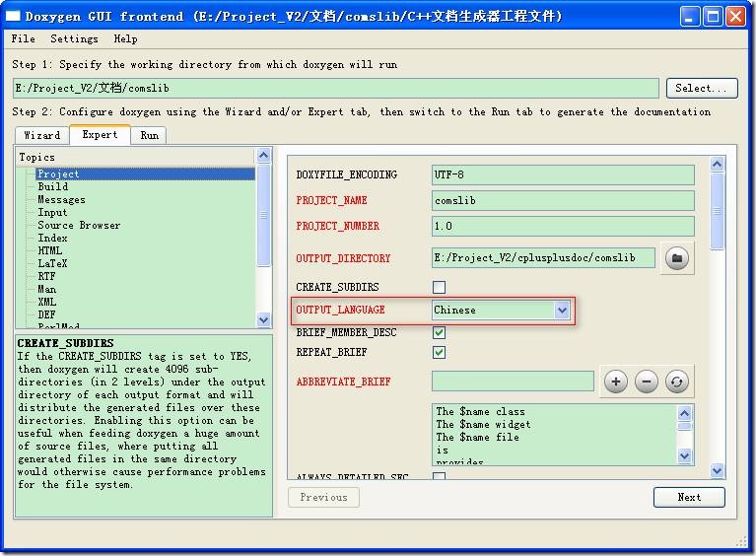Switch to the Expert tab

(100, 134)
